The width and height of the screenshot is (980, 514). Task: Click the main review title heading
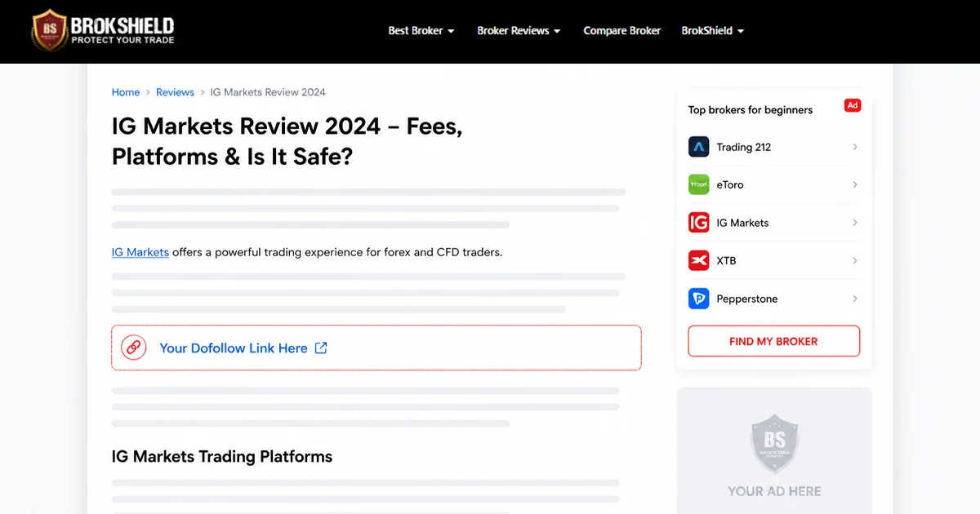click(287, 141)
